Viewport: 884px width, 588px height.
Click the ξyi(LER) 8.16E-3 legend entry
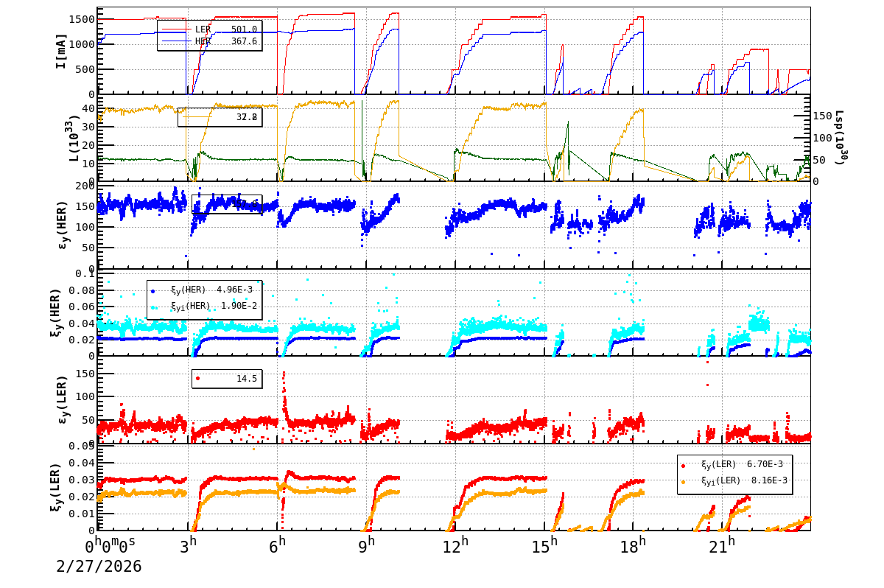[734, 480]
